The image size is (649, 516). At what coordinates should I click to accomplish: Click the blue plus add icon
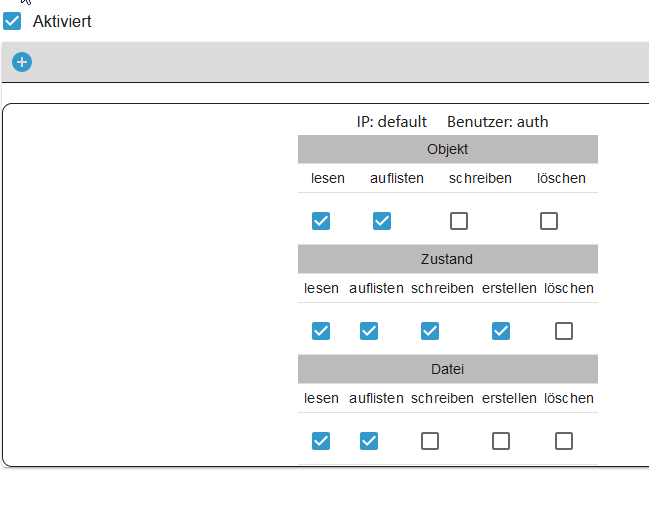click(22, 62)
